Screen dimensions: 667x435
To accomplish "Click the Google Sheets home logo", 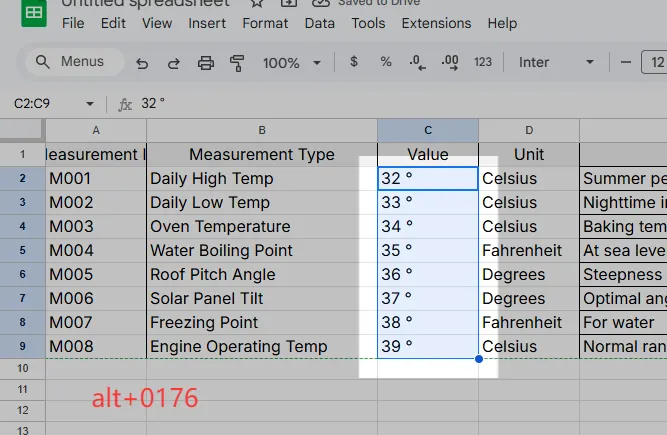I will (33, 14).
